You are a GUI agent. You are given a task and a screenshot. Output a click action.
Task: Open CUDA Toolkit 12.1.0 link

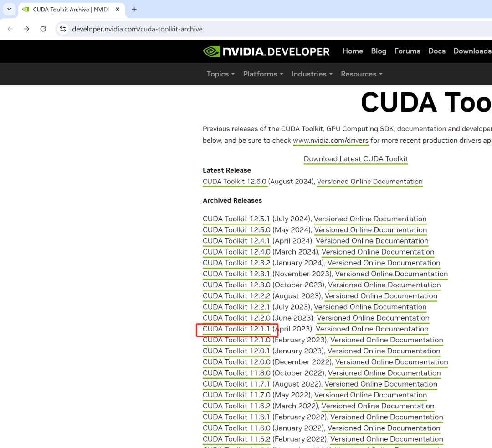tap(236, 340)
